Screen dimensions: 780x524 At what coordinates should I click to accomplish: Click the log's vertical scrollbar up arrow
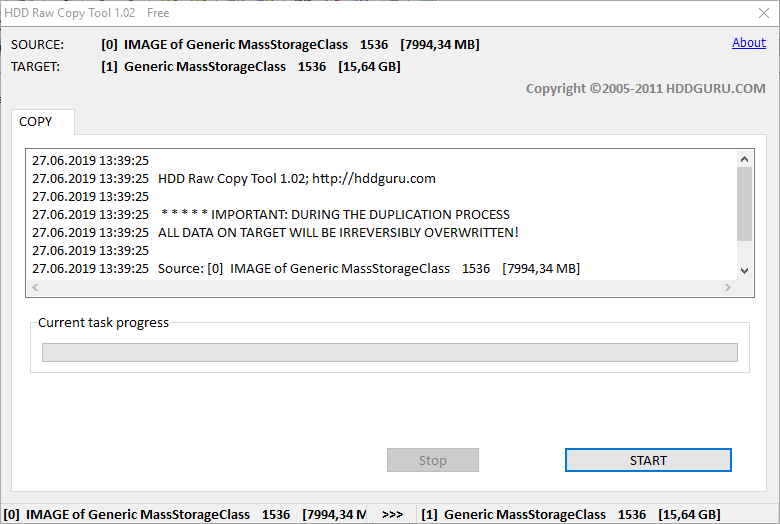coord(743,158)
